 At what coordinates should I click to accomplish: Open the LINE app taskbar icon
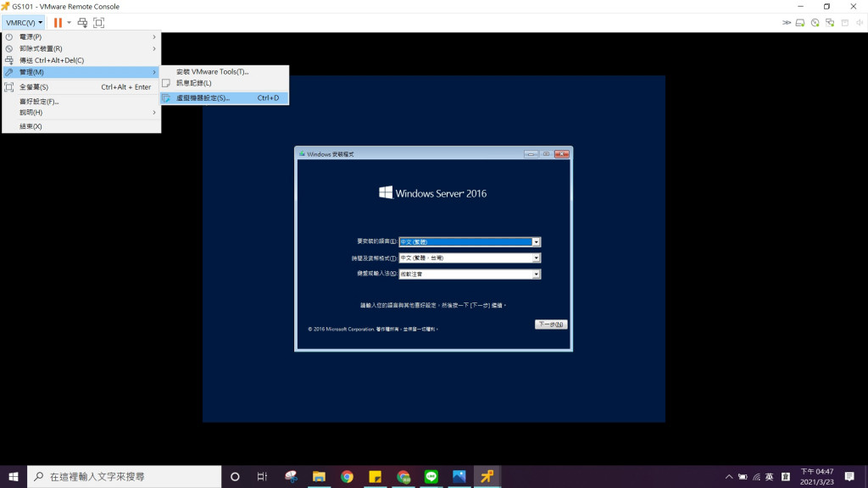[x=431, y=476]
